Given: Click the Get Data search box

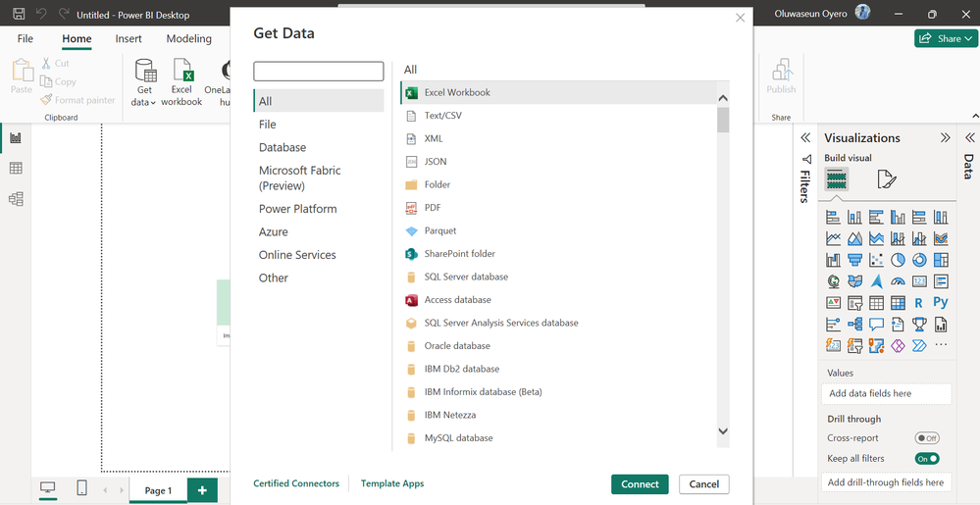Looking at the screenshot, I should click(318, 72).
